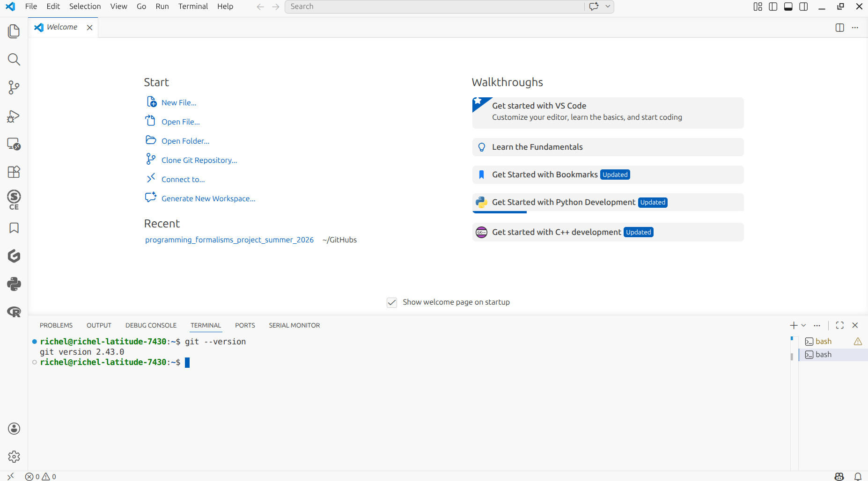This screenshot has width=868, height=481.
Task: Click the Clone Git Repository... link
Action: coord(199,160)
